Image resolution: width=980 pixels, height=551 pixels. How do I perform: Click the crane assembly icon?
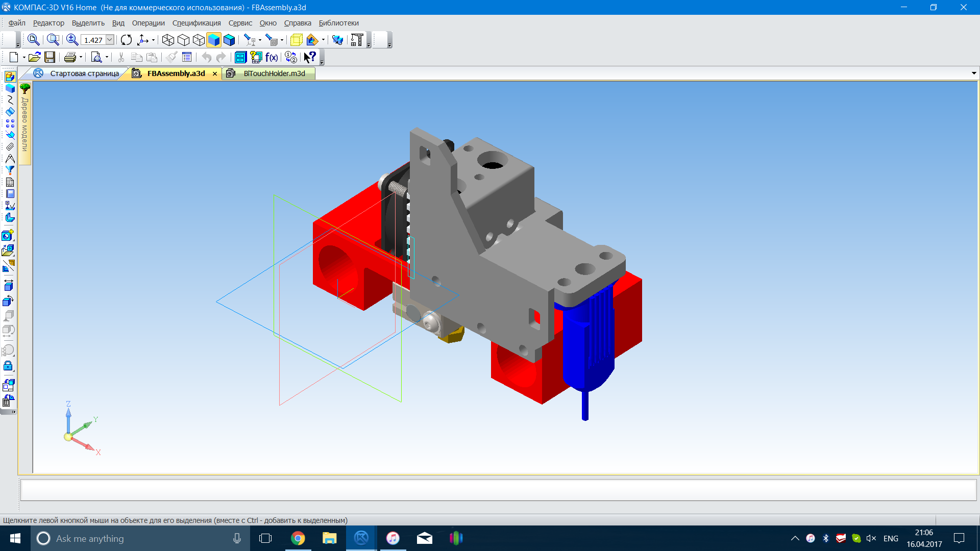[357, 40]
